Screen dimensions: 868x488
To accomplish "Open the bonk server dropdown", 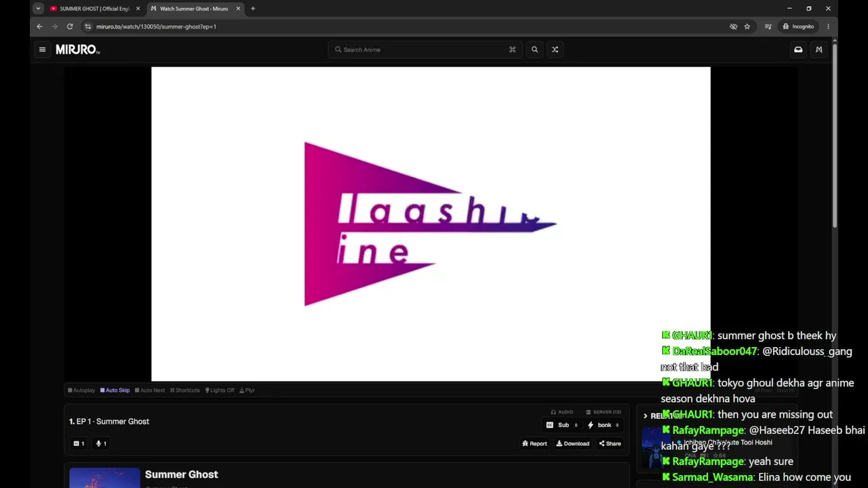I will (604, 425).
